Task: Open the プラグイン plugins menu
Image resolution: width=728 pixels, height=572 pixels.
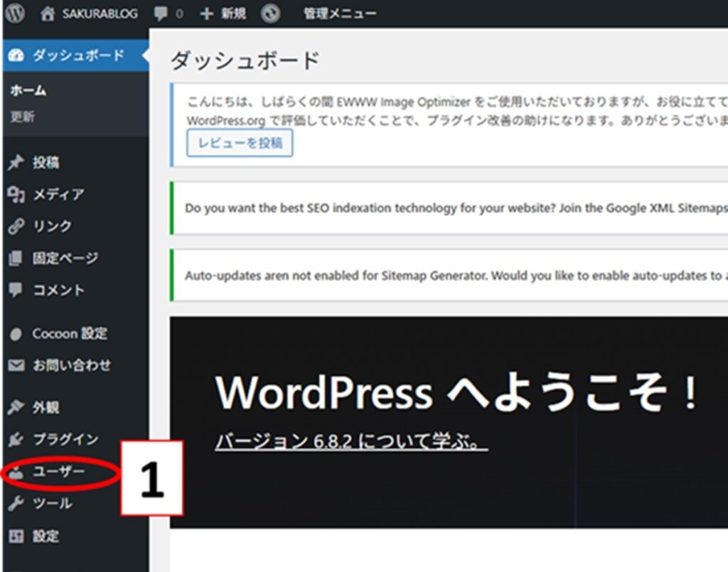Action: point(65,439)
